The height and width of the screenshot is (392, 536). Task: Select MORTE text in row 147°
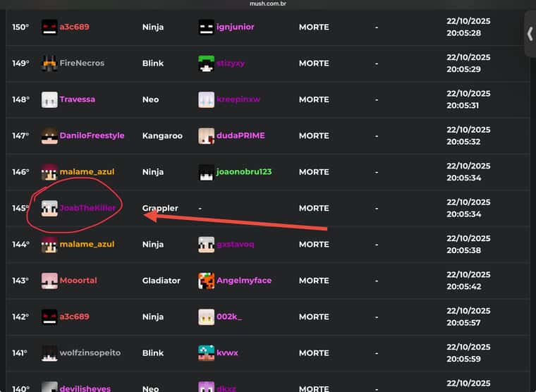314,135
